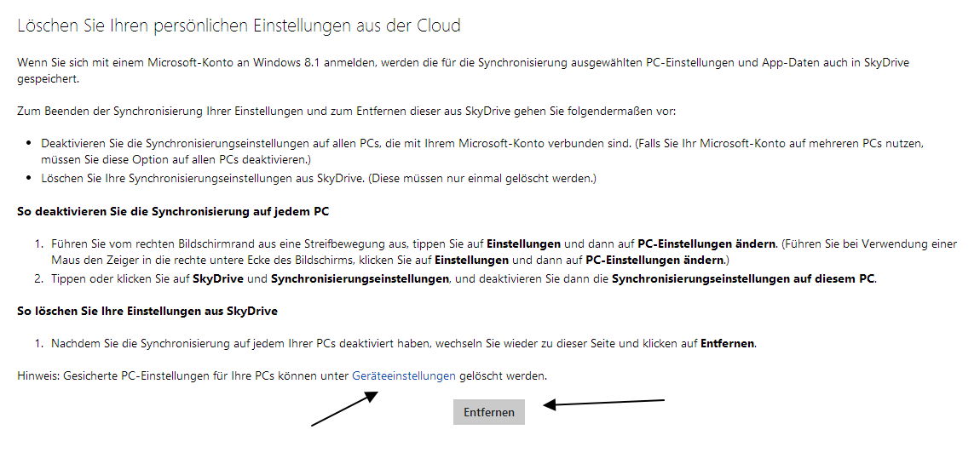The height and width of the screenshot is (464, 980).
Task: Open the Geräteeinstellungen link
Action: click(x=404, y=376)
